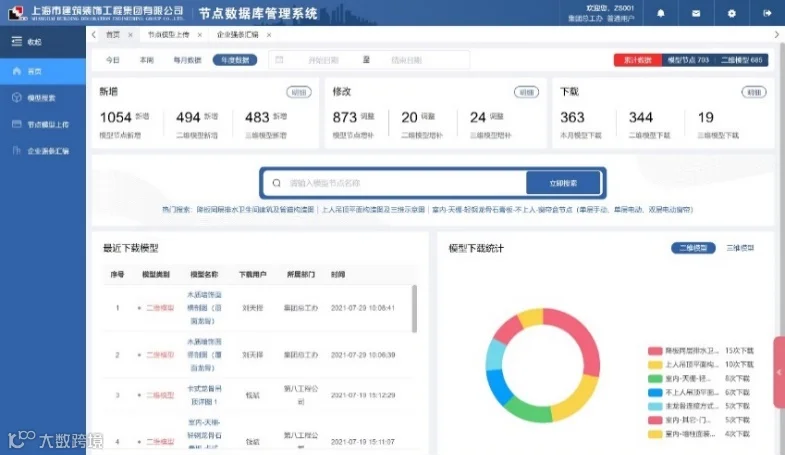Open the settings gear icon
Image resolution: width=785 pixels, height=456 pixels.
point(731,14)
